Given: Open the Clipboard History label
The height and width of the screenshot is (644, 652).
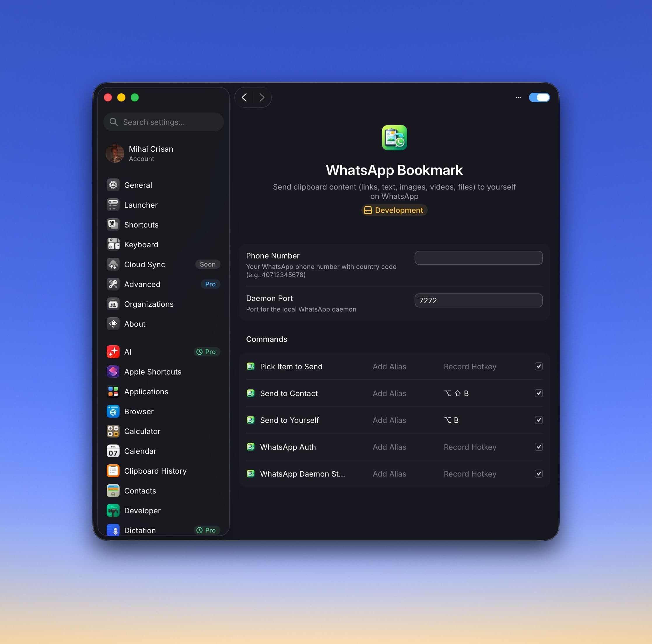Looking at the screenshot, I should click(155, 471).
